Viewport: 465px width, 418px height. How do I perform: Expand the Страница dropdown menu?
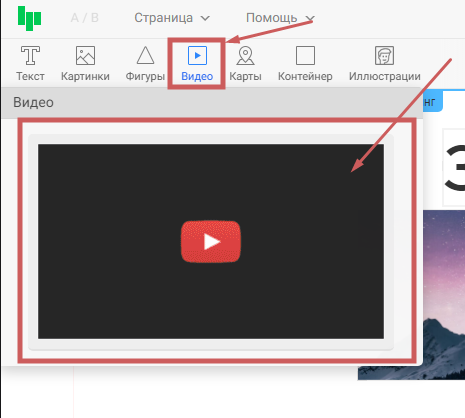tap(172, 18)
